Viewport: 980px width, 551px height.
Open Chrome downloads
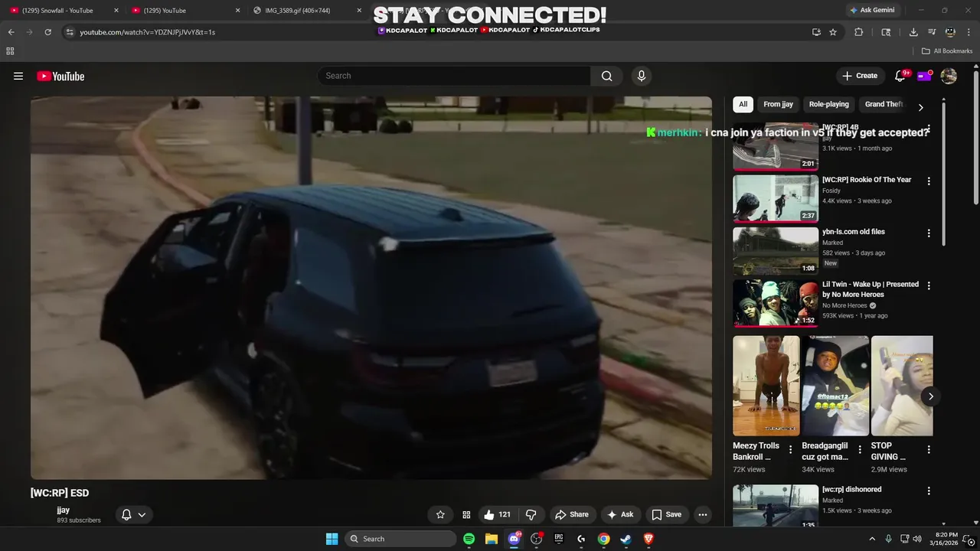pos(913,32)
